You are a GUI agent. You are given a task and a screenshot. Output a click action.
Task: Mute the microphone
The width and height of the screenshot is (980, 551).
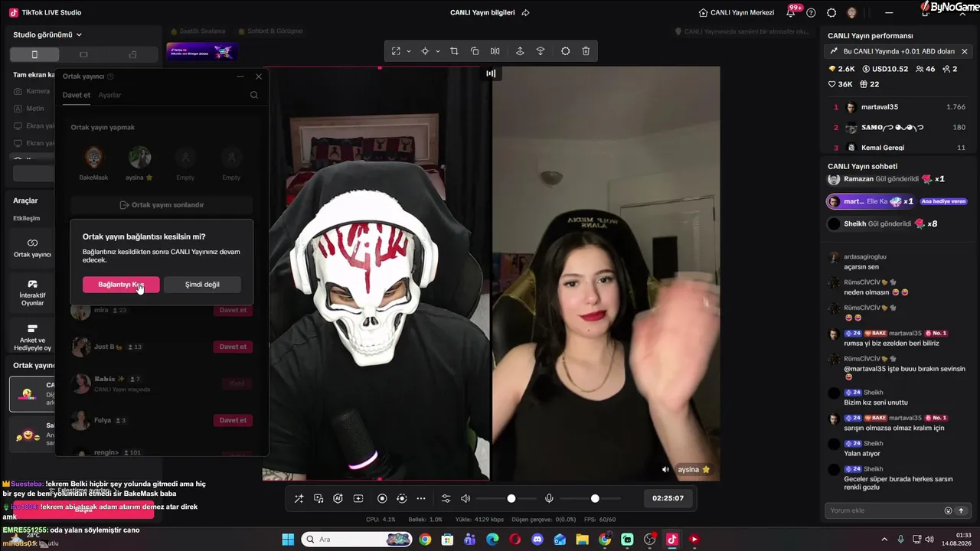point(549,499)
